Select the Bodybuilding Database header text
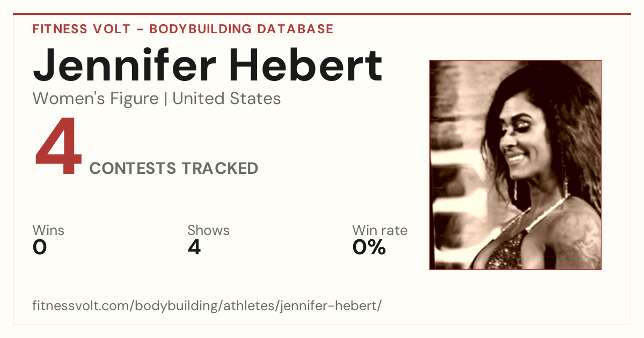644x338 pixels. click(x=241, y=29)
